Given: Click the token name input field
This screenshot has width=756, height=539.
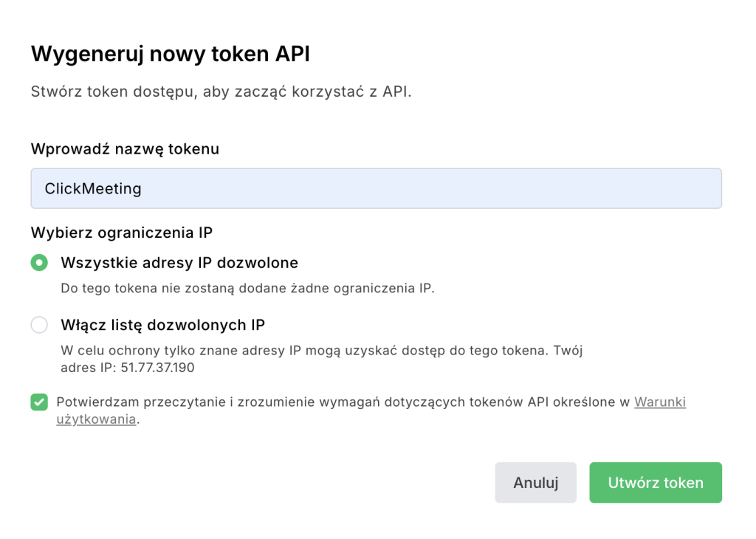Looking at the screenshot, I should (376, 188).
